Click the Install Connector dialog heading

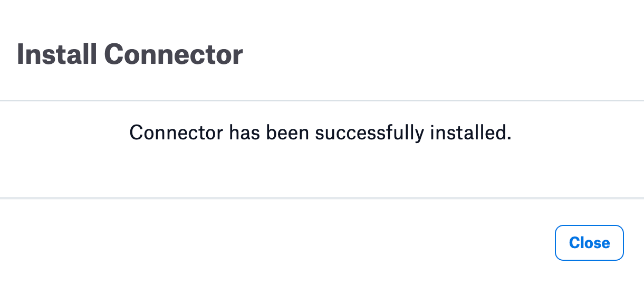tap(130, 54)
